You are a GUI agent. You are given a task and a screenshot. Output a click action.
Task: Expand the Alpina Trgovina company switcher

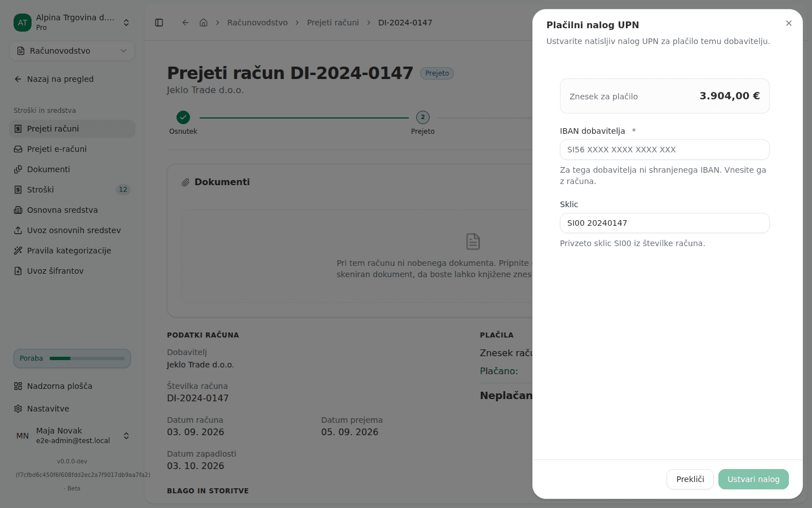(x=72, y=23)
